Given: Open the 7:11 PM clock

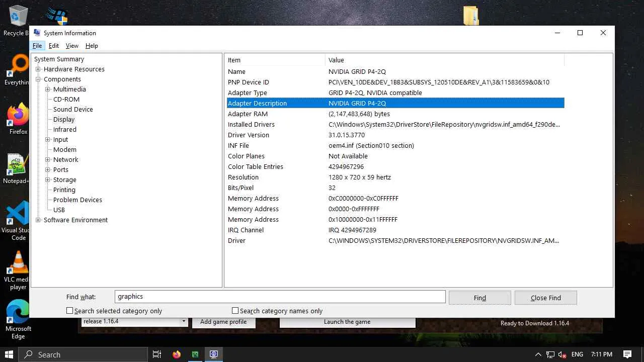Looking at the screenshot, I should (x=602, y=354).
